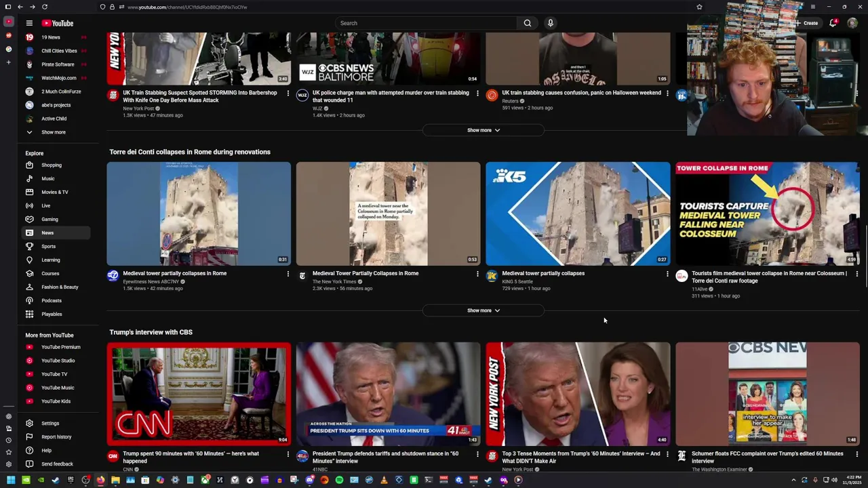Viewport: 868px width, 488px height.
Task: Open YouTube Studio link
Action: tap(56, 361)
